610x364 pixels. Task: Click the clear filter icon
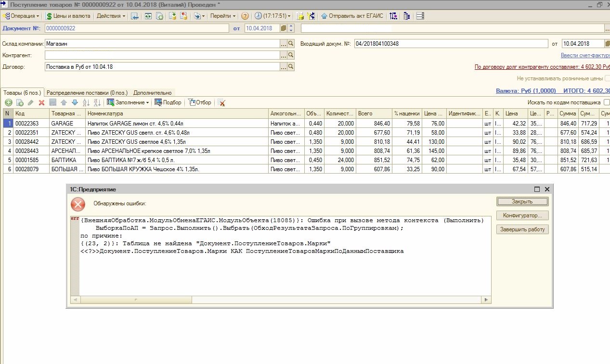coord(221,102)
